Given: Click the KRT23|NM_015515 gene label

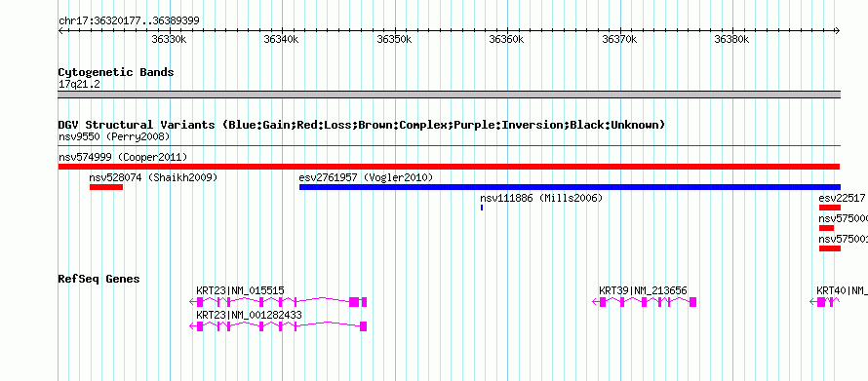Looking at the screenshot, I should 240,290.
